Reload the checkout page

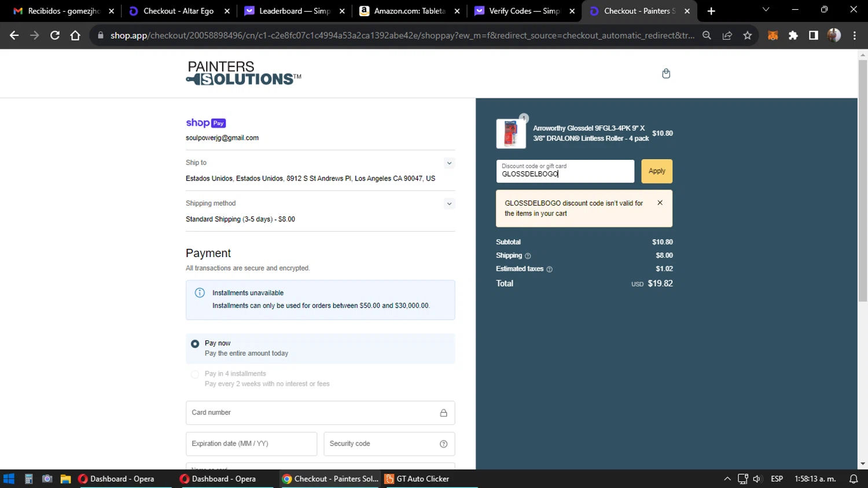pos(55,35)
